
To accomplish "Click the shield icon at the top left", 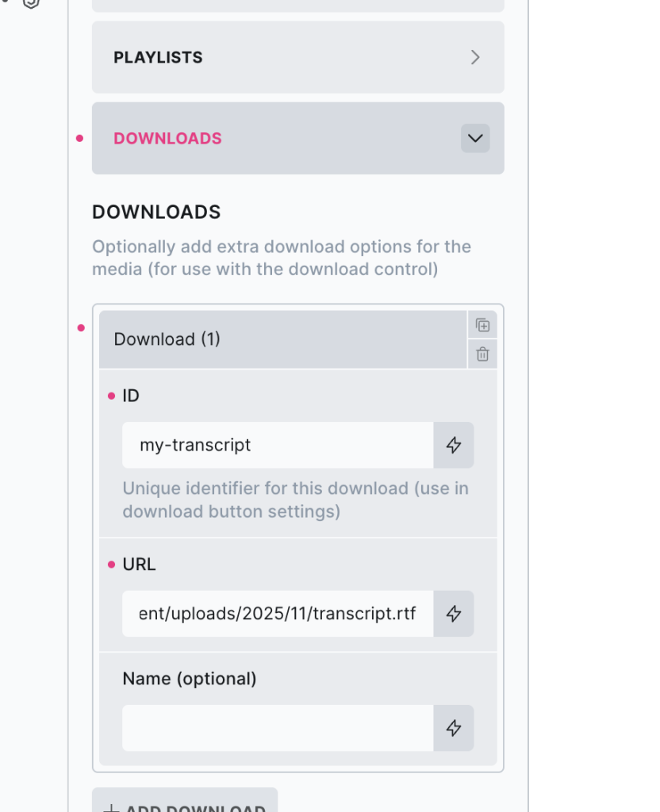I will tap(30, 4).
